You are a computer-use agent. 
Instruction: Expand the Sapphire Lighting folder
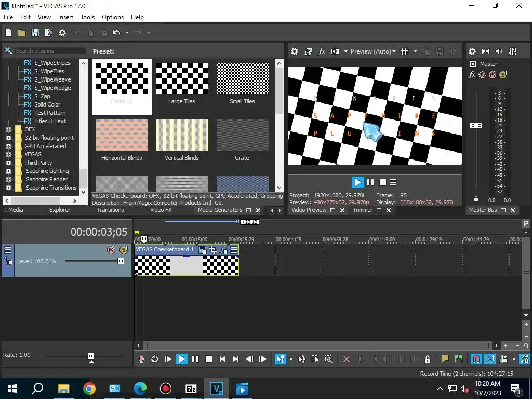coord(8,171)
